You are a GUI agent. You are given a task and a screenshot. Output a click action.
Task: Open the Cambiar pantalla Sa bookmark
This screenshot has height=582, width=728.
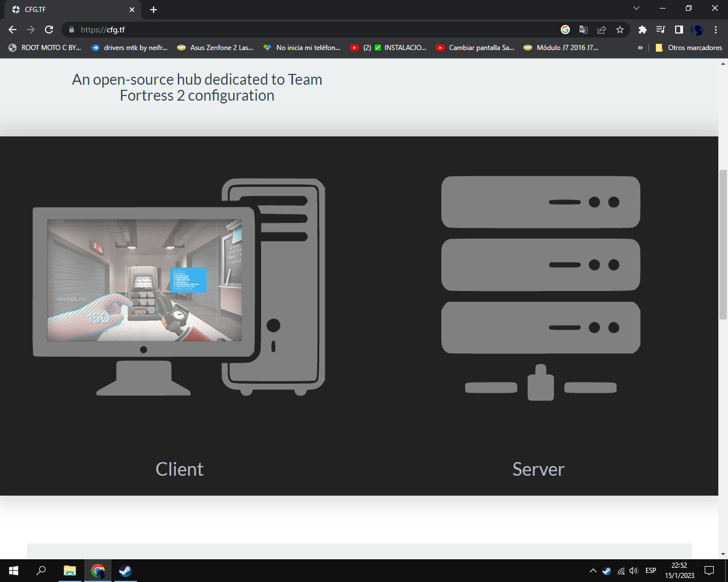point(475,48)
